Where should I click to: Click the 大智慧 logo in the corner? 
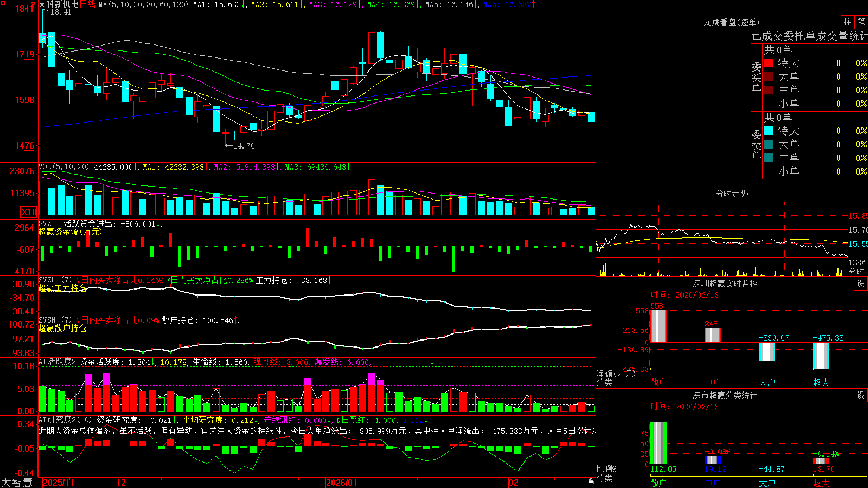click(17, 483)
